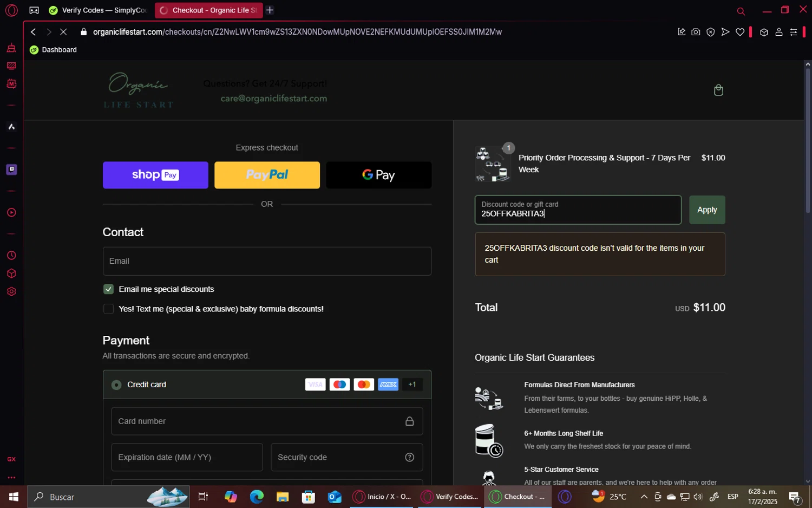Email care@organiclifestart.com link
This screenshot has height=508, width=812.
274,99
